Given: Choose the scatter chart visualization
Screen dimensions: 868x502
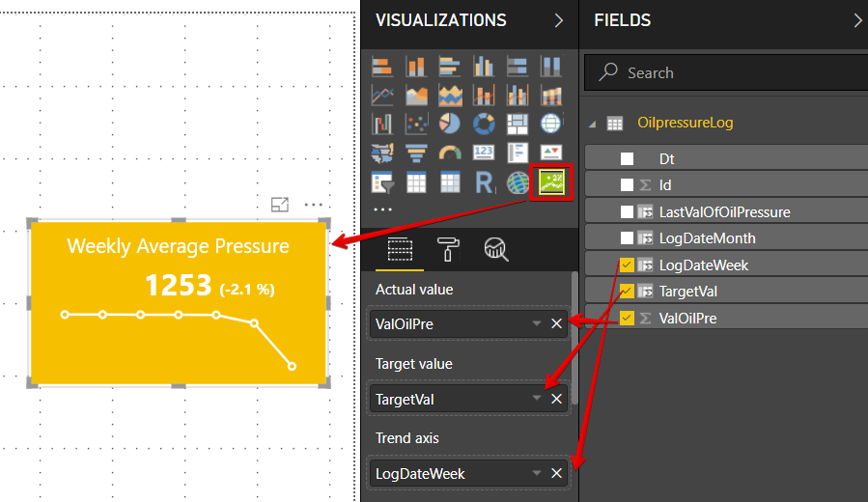Looking at the screenshot, I should 417,125.
